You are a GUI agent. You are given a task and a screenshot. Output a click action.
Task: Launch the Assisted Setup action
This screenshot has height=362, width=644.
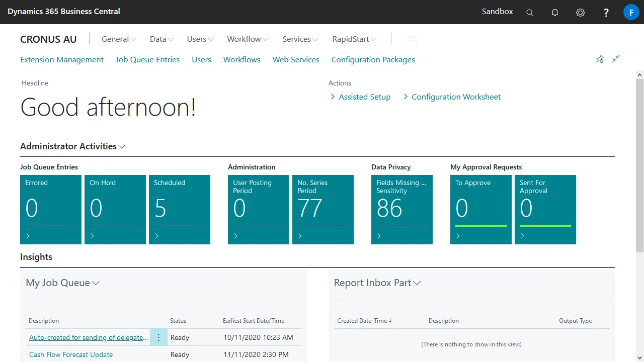click(x=364, y=97)
